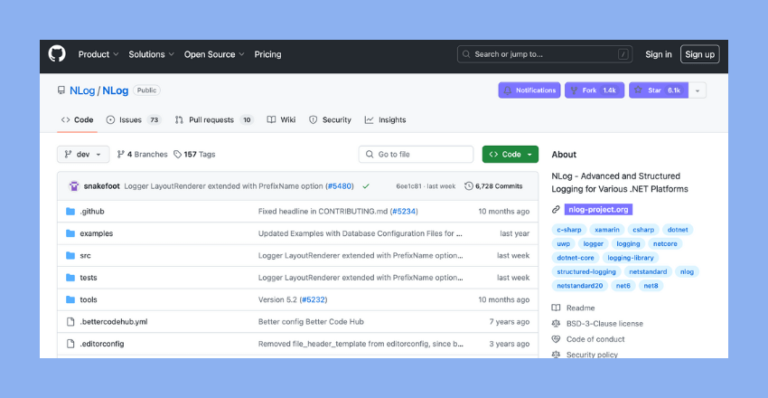This screenshot has width=768, height=398.
Task: Click the Sign in link
Action: pos(658,54)
